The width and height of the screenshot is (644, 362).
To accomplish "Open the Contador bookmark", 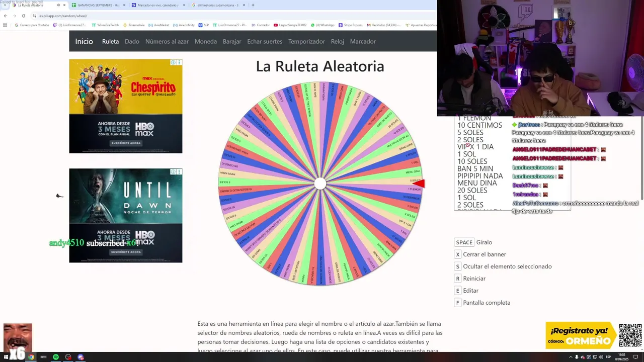I will click(261, 25).
